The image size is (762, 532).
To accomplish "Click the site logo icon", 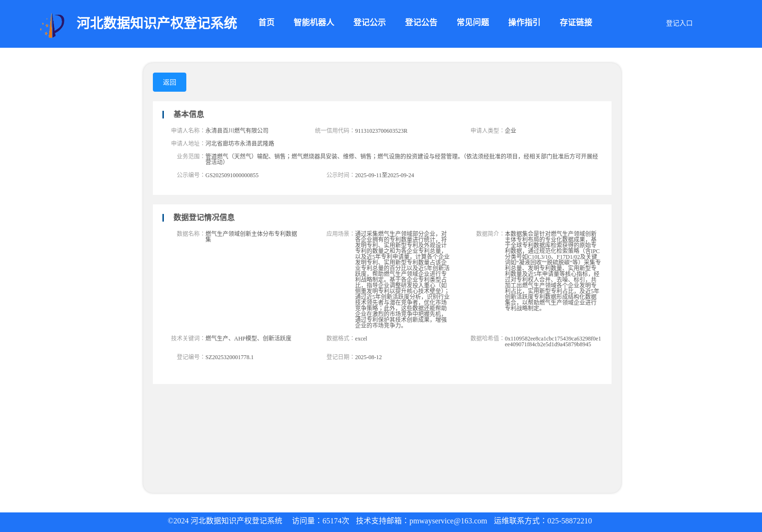I will click(52, 25).
